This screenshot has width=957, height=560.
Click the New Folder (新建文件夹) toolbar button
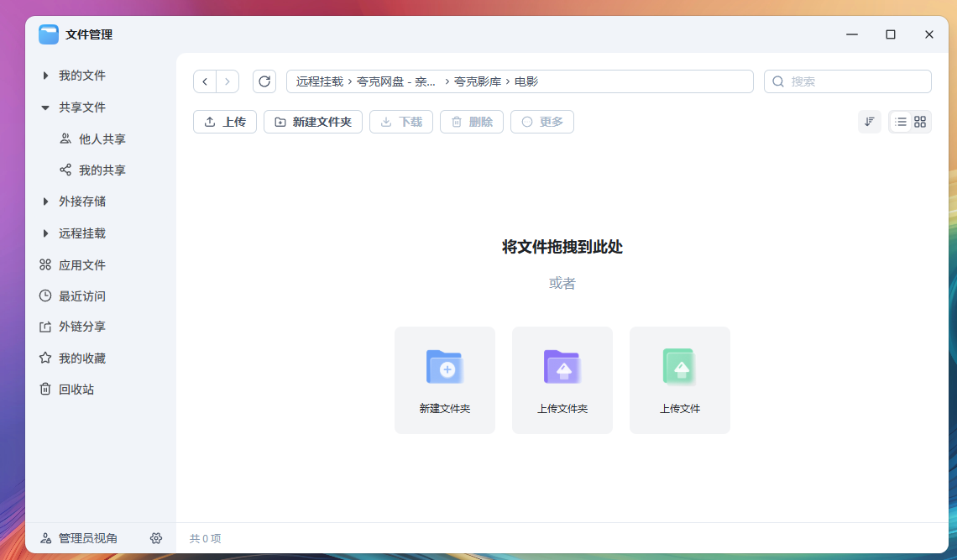tap(313, 122)
